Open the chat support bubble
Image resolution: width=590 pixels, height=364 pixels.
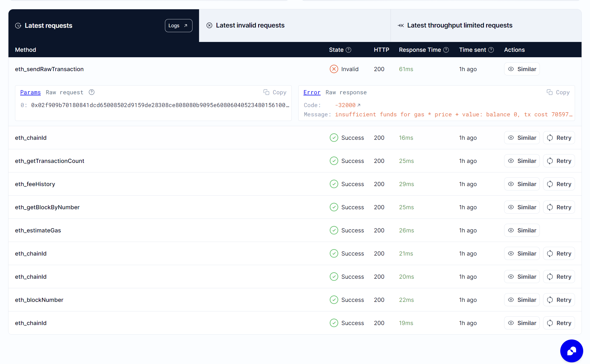click(571, 351)
